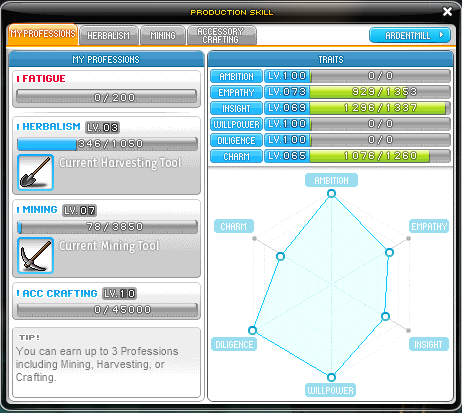
Task: Click the Willpower vertex node on radar chart
Action: (331, 377)
